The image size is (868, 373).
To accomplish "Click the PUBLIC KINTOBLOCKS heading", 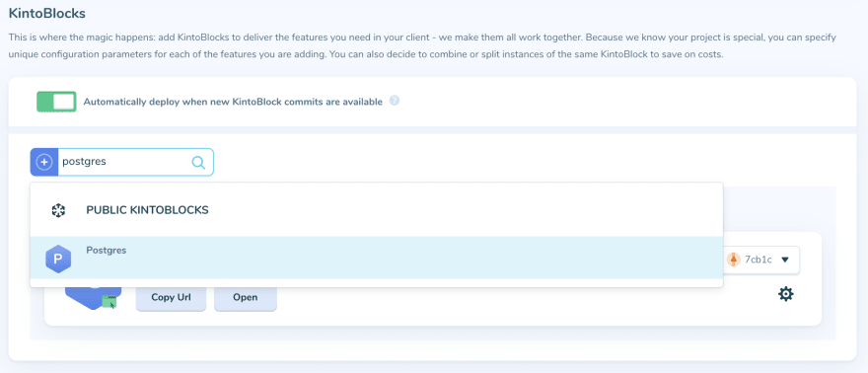I will (147, 210).
